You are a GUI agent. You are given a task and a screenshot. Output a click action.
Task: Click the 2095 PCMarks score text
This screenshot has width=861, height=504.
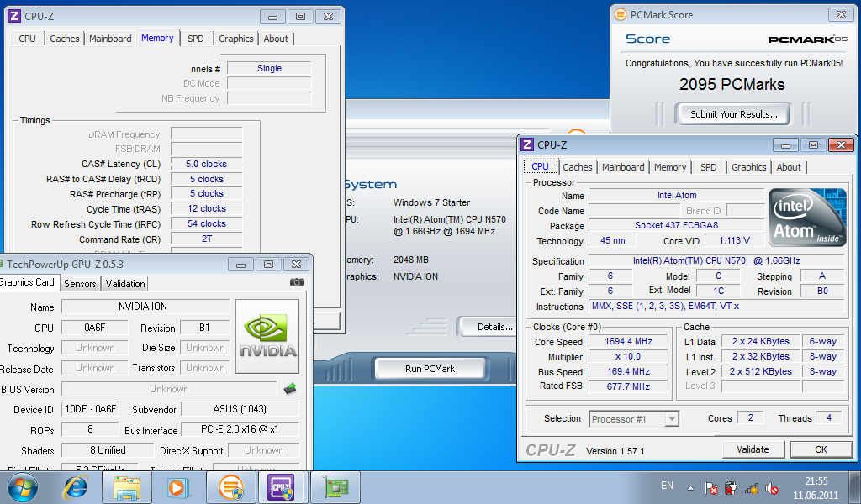[732, 85]
